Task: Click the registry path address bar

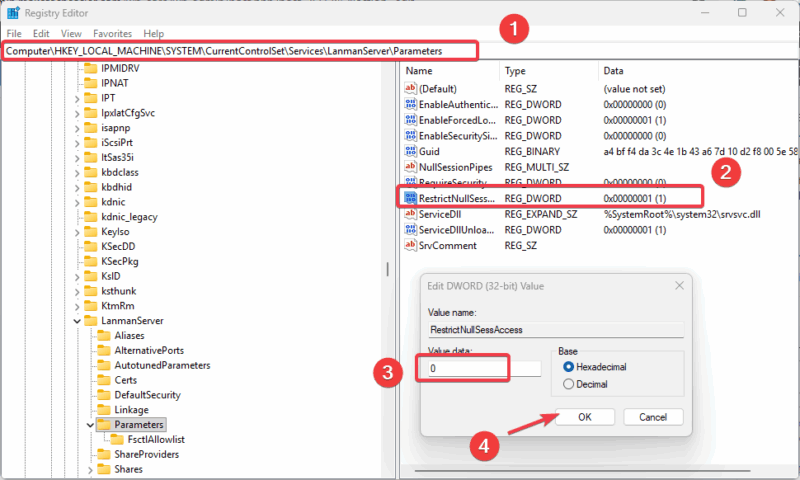Action: [240, 50]
